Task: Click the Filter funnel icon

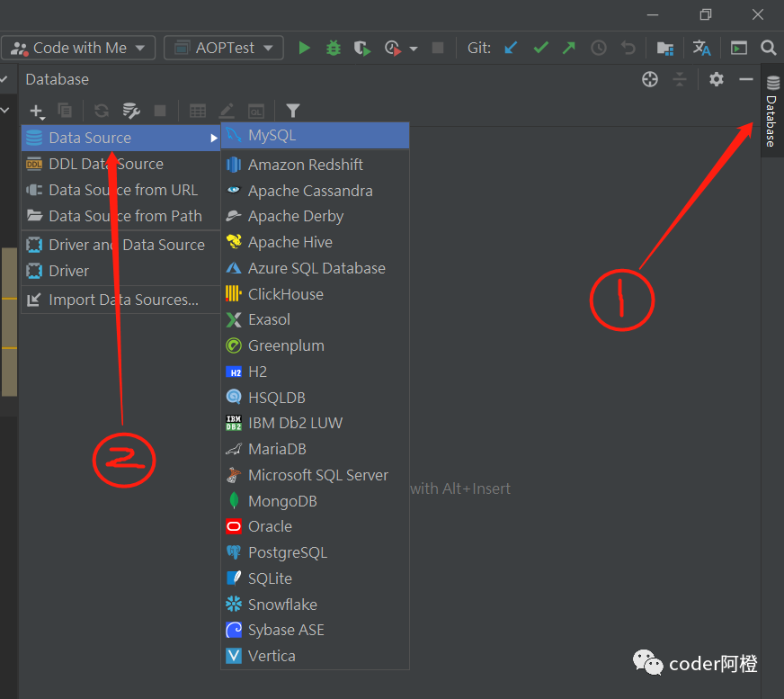Action: point(293,111)
